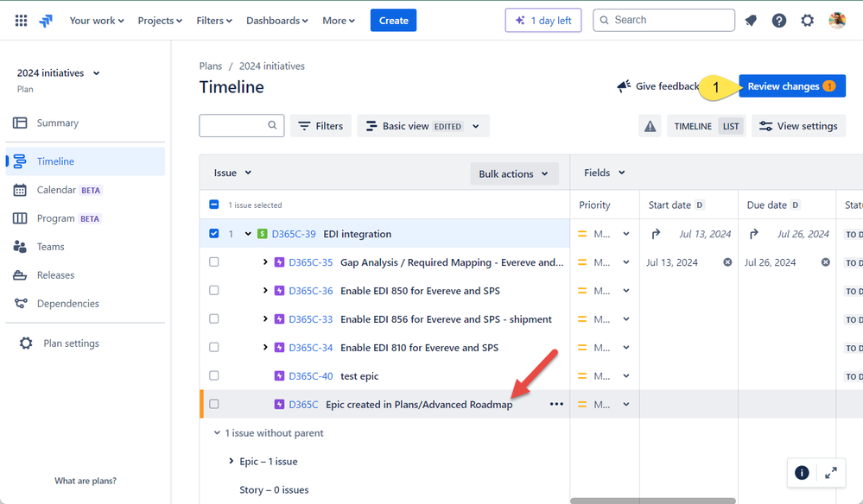Click the Review changes button

tap(792, 86)
